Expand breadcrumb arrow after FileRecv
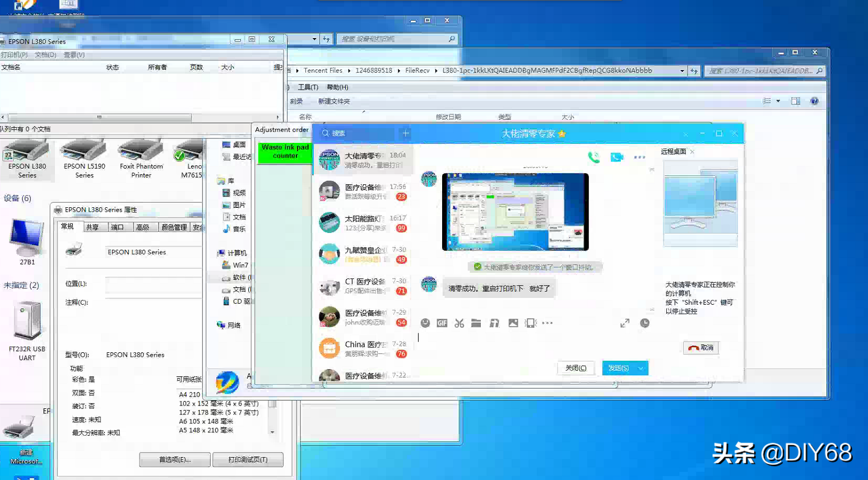Viewport: 868px width, 480px height. tap(436, 71)
